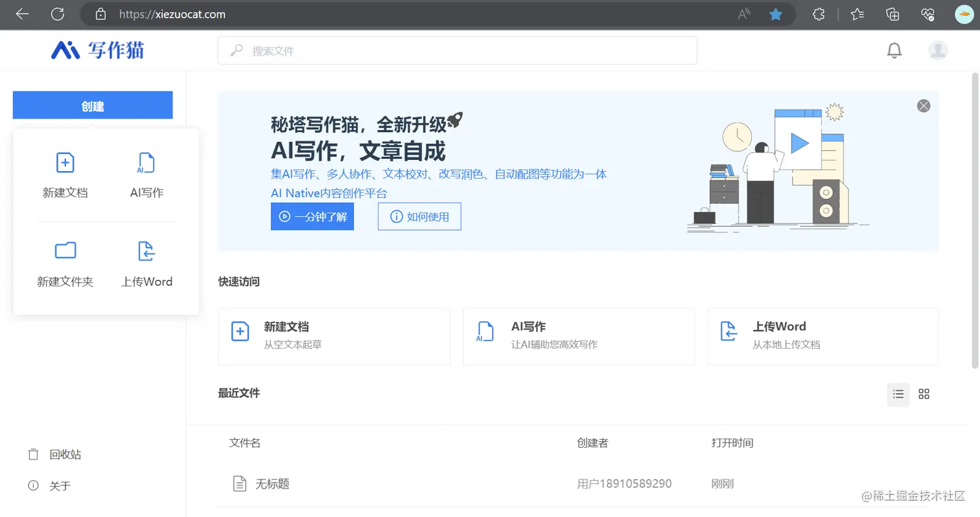Image resolution: width=980 pixels, height=517 pixels.
Task: Open the AI写作 quick access card
Action: coord(579,336)
